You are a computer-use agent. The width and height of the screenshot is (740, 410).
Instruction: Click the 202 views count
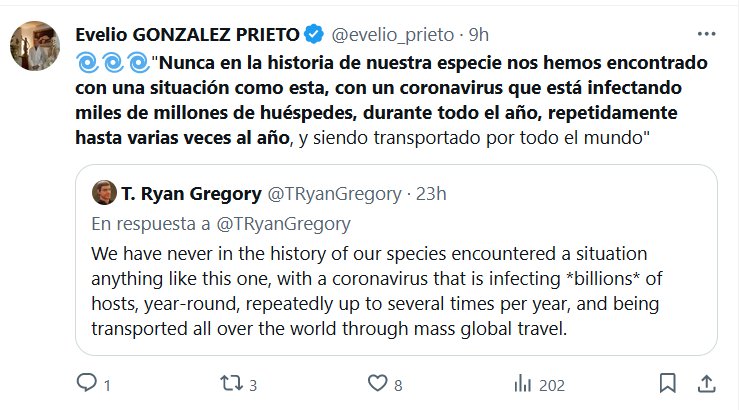551,383
